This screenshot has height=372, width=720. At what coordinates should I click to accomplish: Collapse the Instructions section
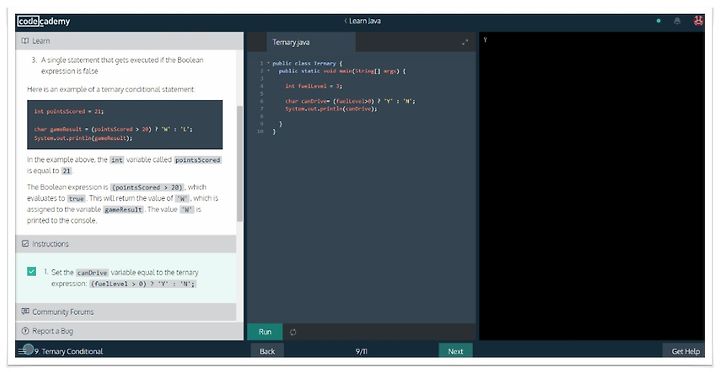[126, 244]
